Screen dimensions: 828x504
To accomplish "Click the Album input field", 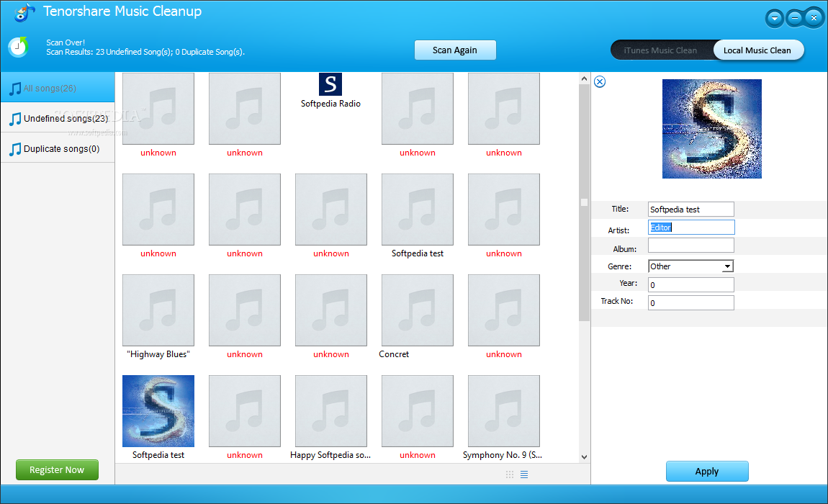I will [x=690, y=245].
